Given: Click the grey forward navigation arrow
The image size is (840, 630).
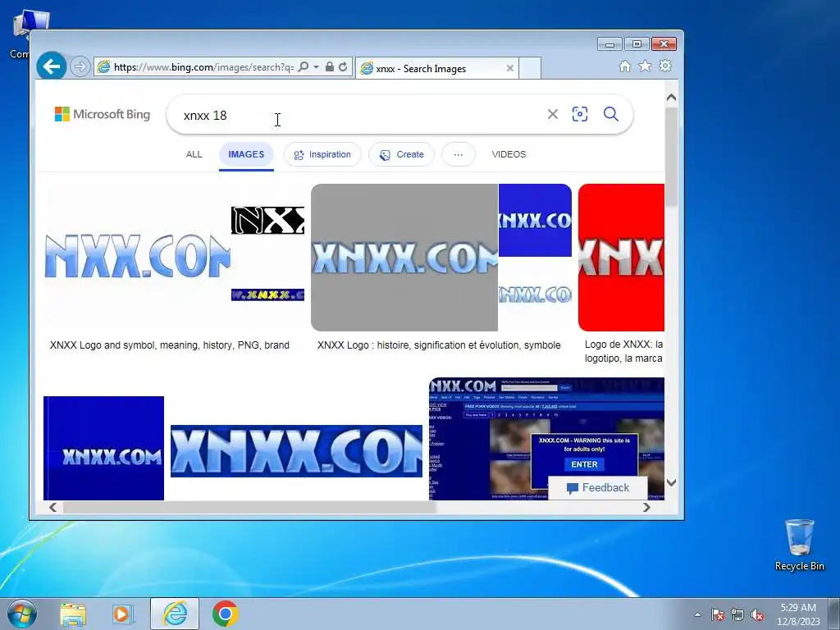Looking at the screenshot, I should point(80,67).
